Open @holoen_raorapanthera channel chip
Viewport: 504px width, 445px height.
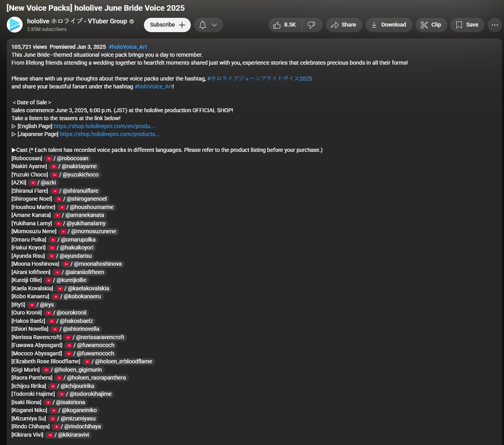tap(91, 378)
